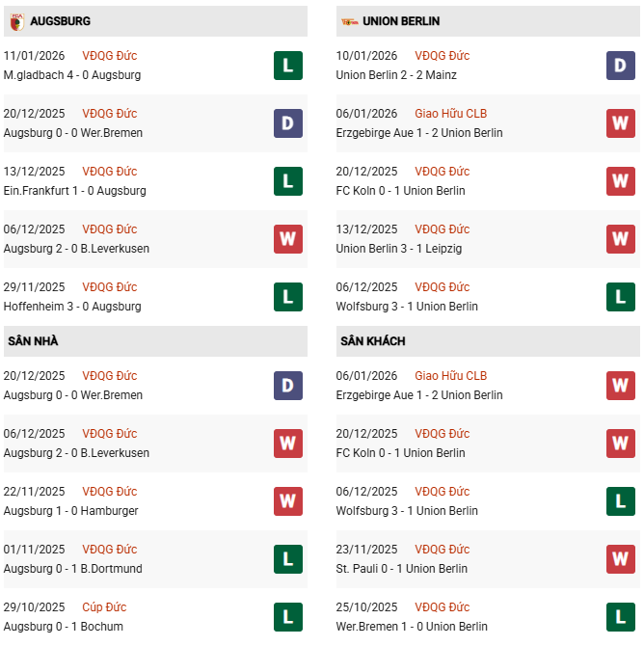Screen dimensions: 644x646
Task: Open the UNION BERLIN team header
Action: (403, 20)
